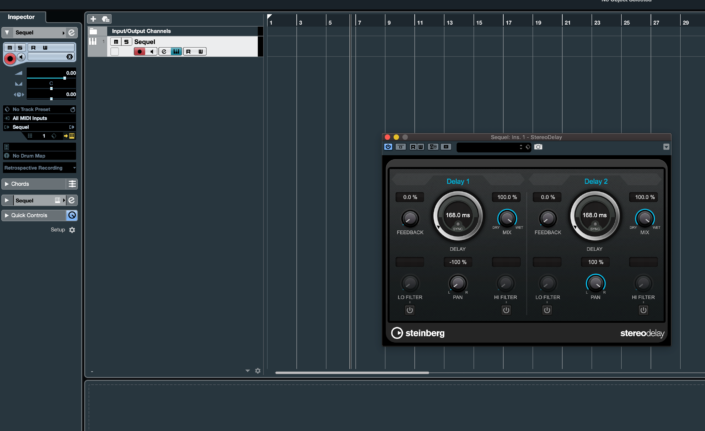Select the Input/Output Channels folder row
This screenshot has height=431, width=705.
pos(140,32)
